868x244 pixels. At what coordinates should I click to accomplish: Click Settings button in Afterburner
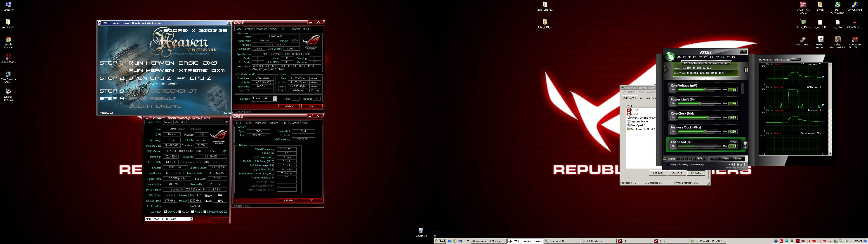tap(737, 159)
